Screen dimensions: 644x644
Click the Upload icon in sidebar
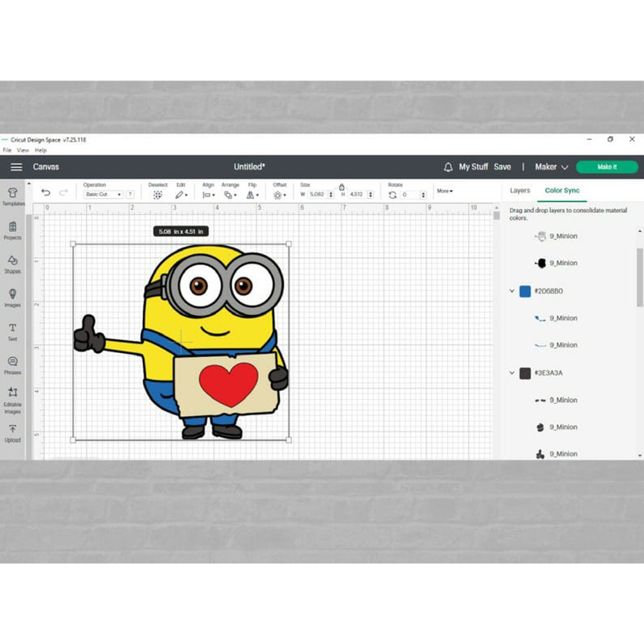tap(12, 430)
